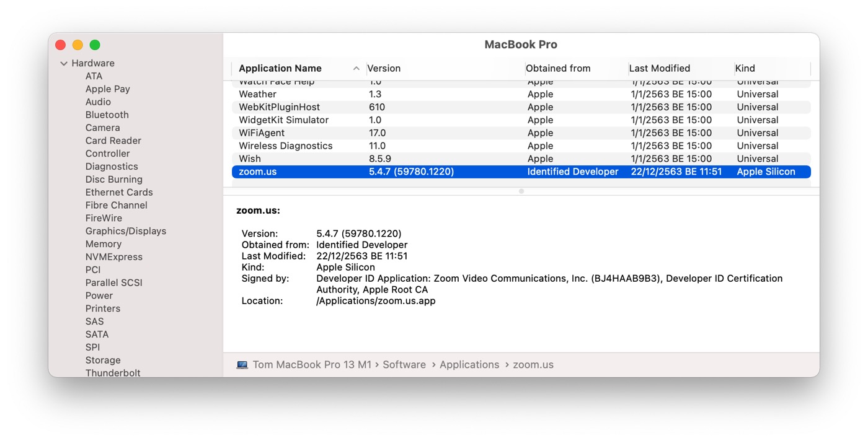868x441 pixels.
Task: Click the split pane divider handle dot
Action: click(x=521, y=191)
